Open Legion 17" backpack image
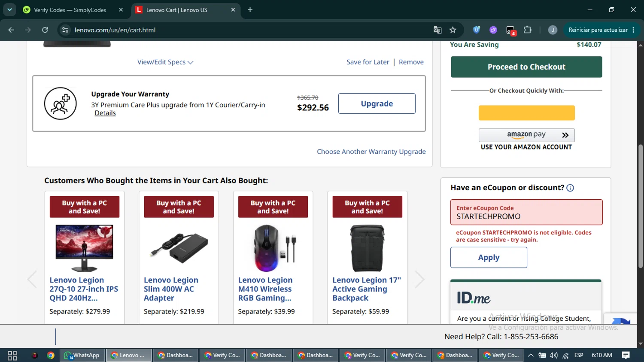Viewport: 644px width, 362px height. pyautogui.click(x=367, y=248)
